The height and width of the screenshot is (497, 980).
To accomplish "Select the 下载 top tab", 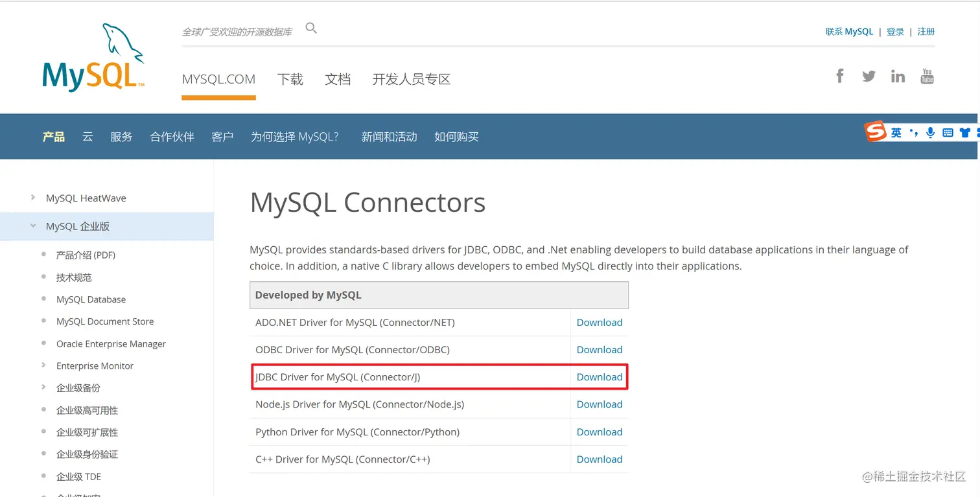I will [x=290, y=79].
